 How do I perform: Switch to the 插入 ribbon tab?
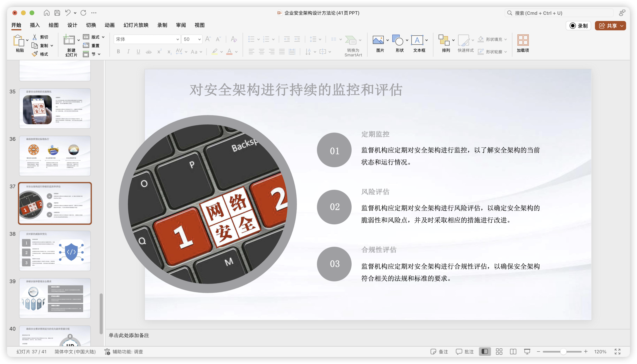tap(35, 25)
